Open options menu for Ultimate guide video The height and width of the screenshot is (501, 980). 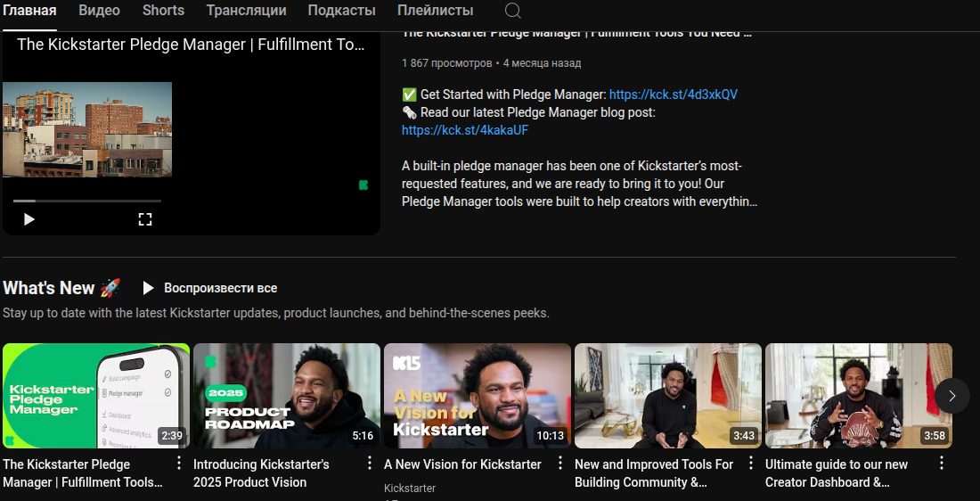942,463
